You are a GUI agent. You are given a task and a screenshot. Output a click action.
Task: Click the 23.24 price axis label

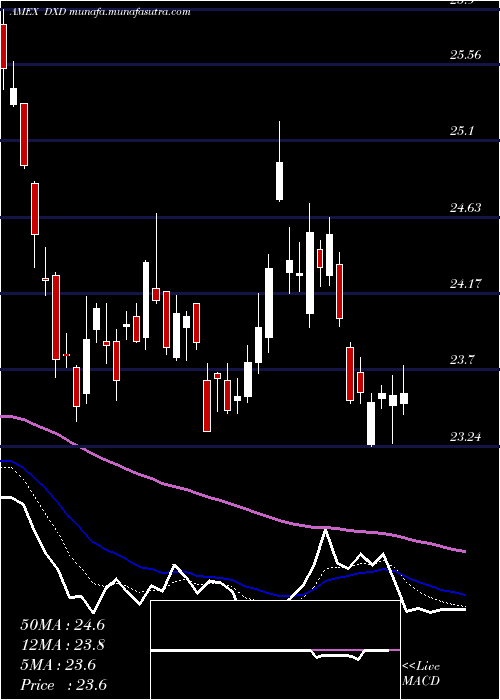pyautogui.click(x=466, y=436)
